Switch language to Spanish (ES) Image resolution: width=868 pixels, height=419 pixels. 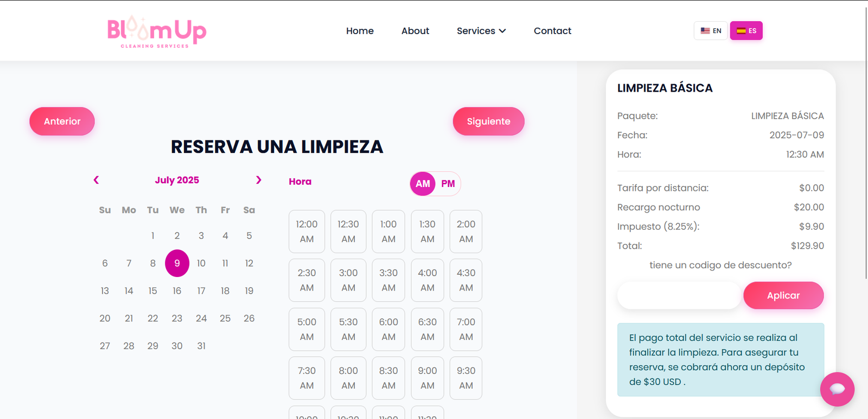[746, 31]
